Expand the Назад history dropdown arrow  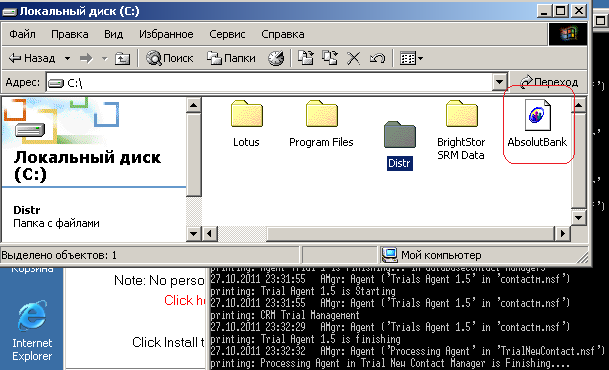(67, 59)
